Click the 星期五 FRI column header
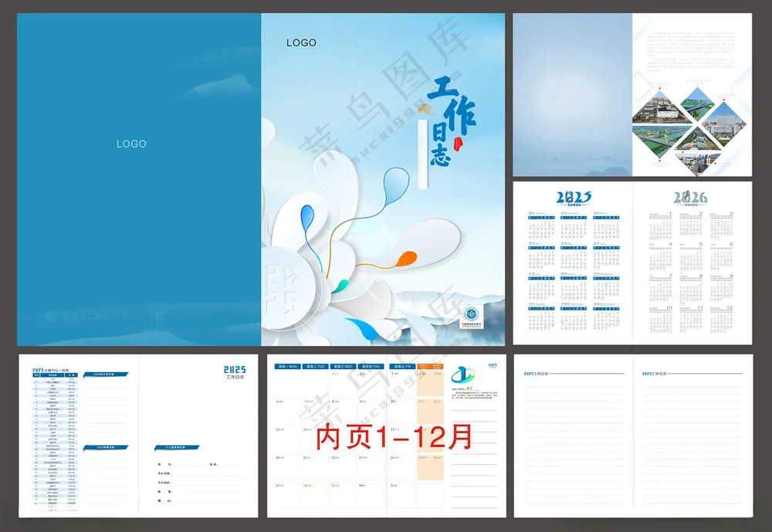 tap(402, 367)
